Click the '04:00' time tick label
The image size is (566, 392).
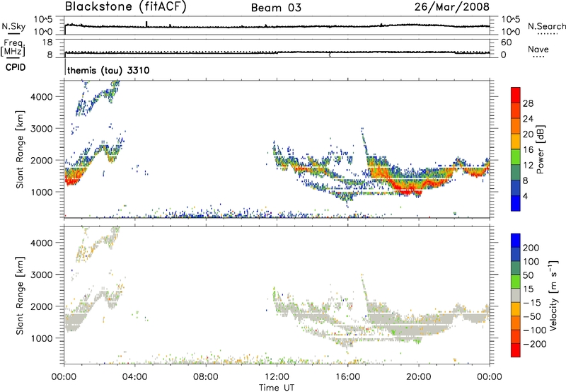coord(134,377)
